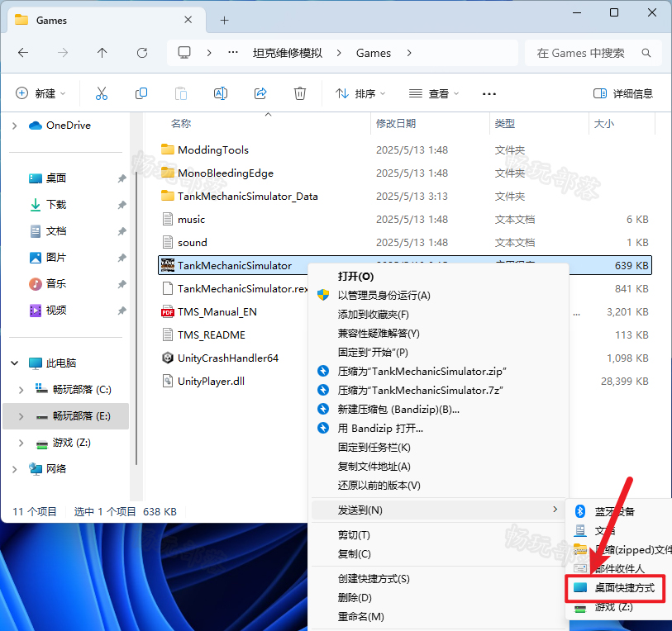
Task: Click the Copy icon in toolbar
Action: tap(141, 93)
